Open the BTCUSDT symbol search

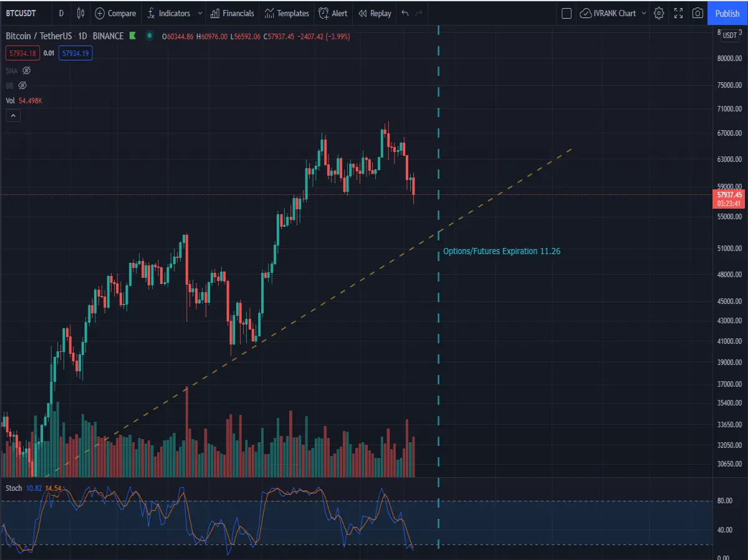(21, 13)
